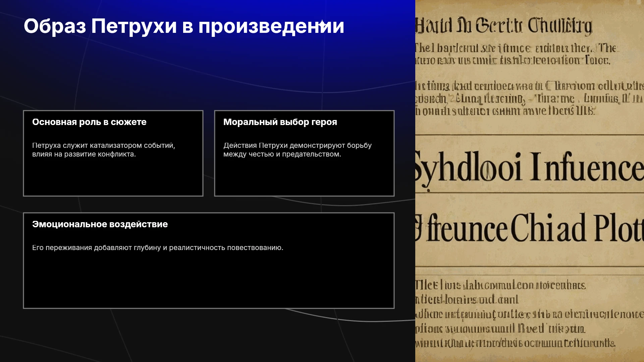Click empty area of first card

click(x=113, y=178)
